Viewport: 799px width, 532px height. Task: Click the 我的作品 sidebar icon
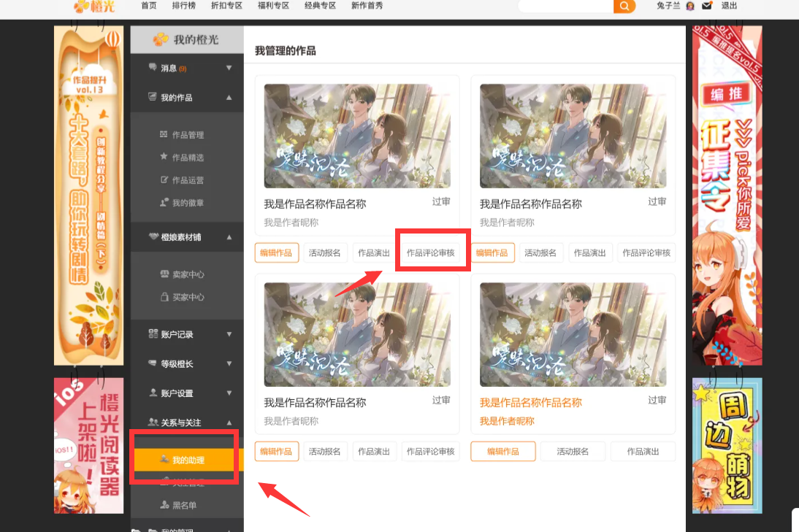(x=153, y=97)
